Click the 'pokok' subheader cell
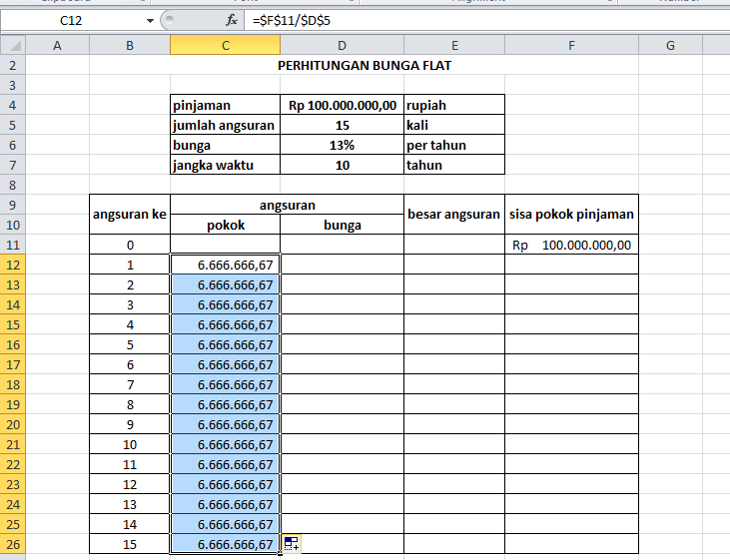 point(226,225)
